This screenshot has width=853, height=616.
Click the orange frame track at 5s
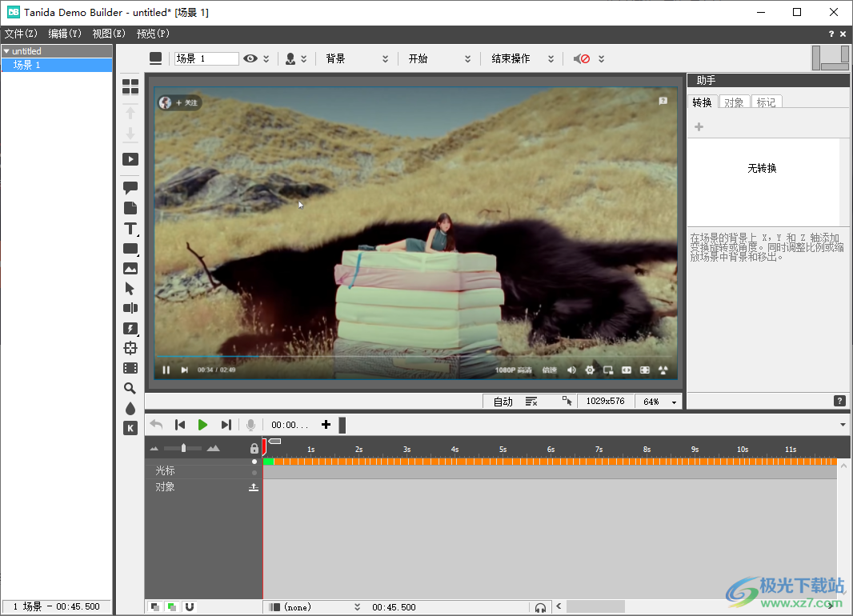[503, 462]
